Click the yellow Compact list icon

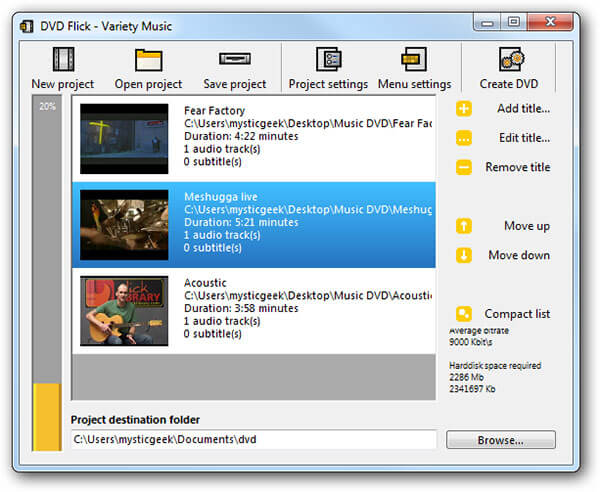coord(464,314)
